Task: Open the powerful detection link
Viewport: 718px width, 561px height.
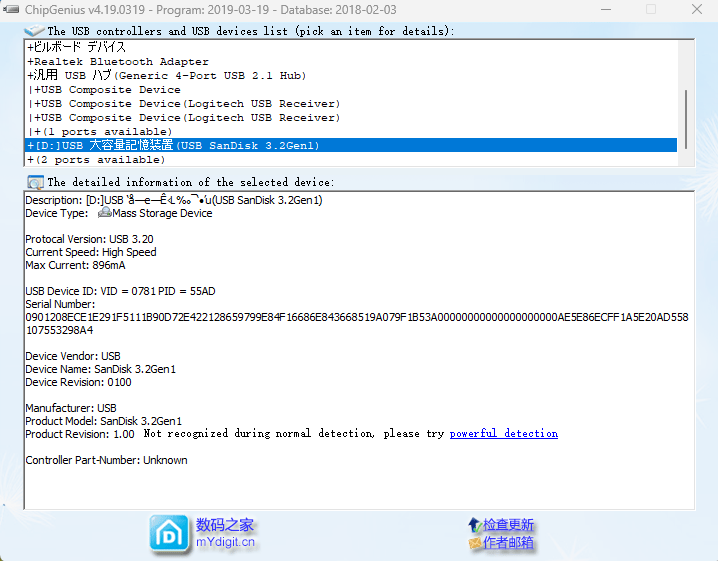Action: coord(504,433)
